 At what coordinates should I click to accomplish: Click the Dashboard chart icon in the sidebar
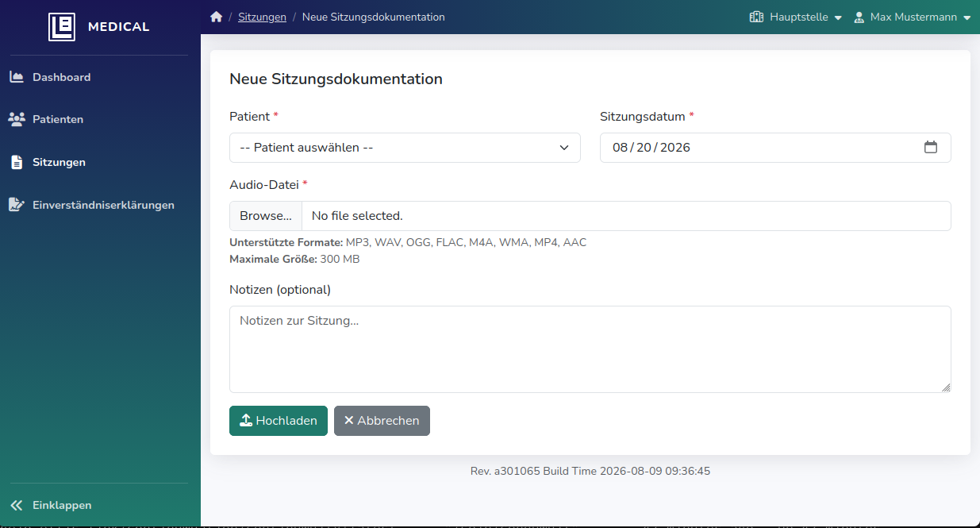pyautogui.click(x=17, y=77)
